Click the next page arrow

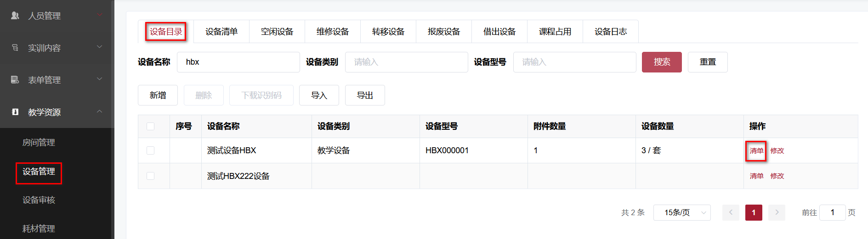point(777,212)
